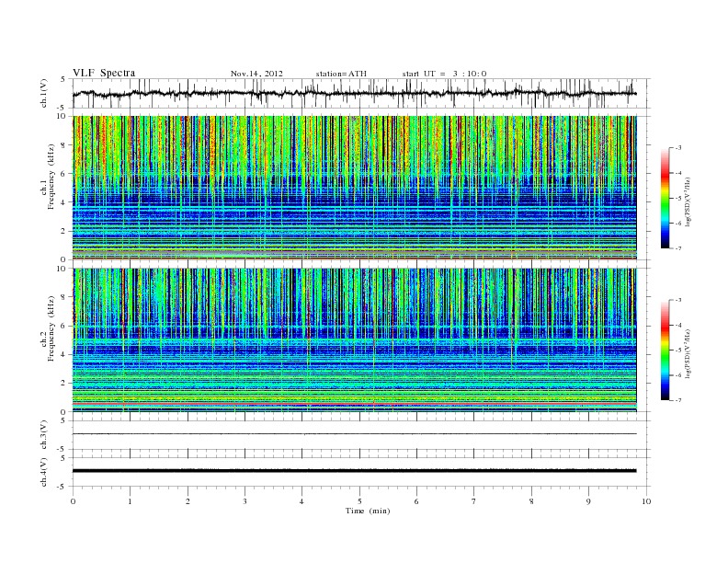Click the ch.3(V) axis label
The height and width of the screenshot is (563, 728).
click(44, 435)
